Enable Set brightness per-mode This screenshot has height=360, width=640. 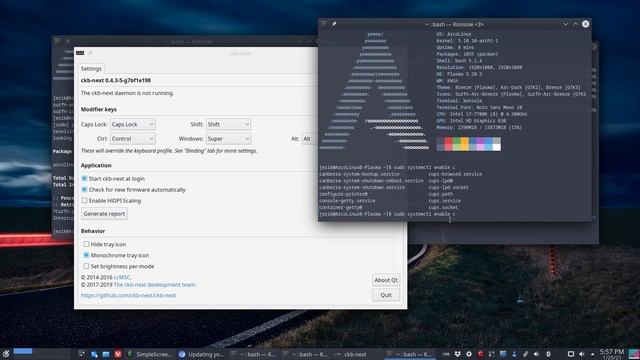click(x=86, y=266)
